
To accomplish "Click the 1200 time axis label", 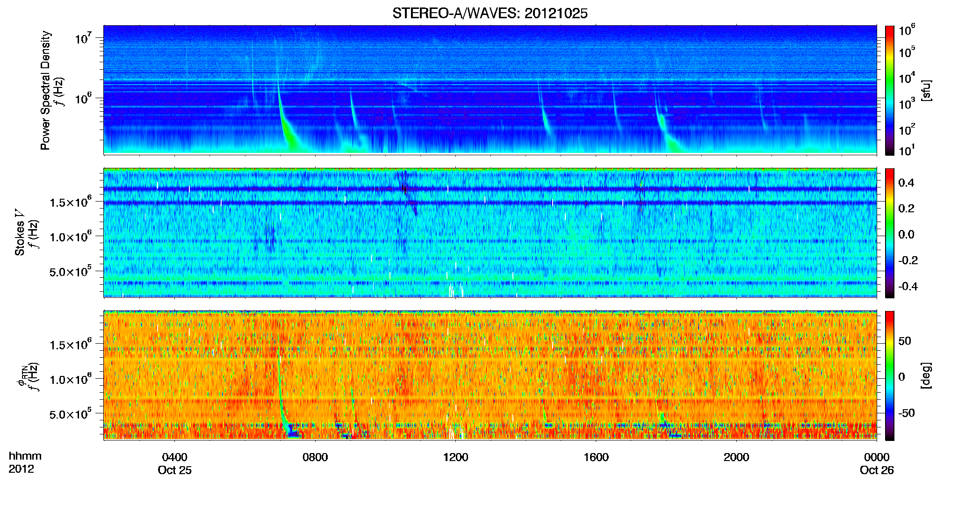I will click(x=455, y=457).
